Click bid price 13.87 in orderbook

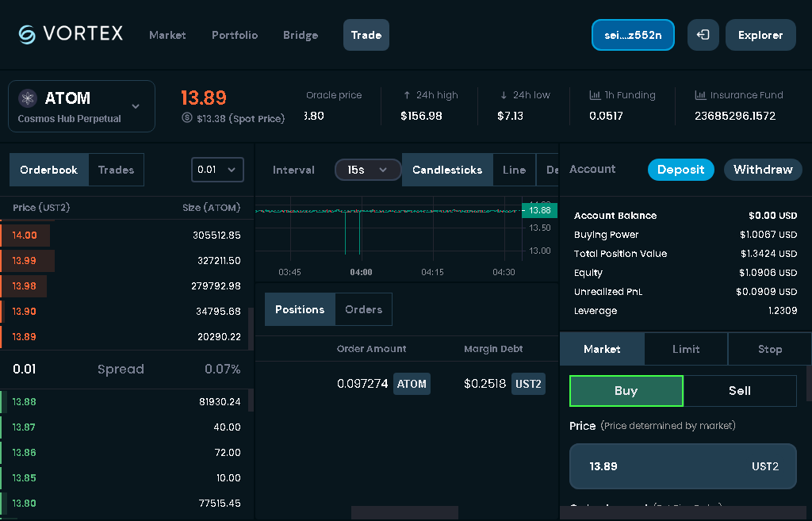click(24, 427)
